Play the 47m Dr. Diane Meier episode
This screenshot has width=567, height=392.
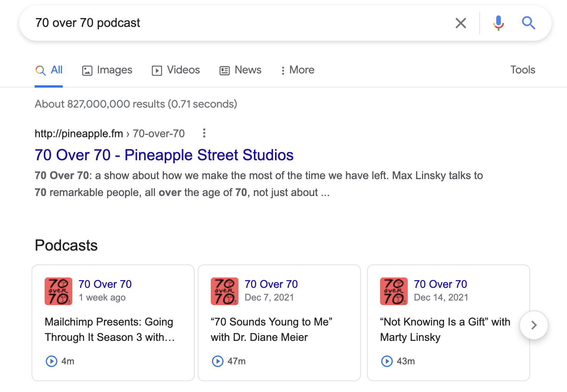218,361
